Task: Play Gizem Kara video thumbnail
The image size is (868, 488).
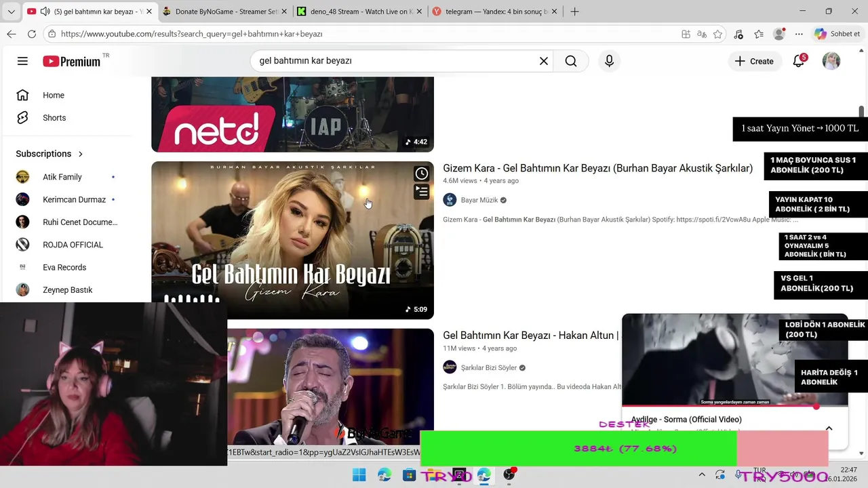Action: [292, 240]
